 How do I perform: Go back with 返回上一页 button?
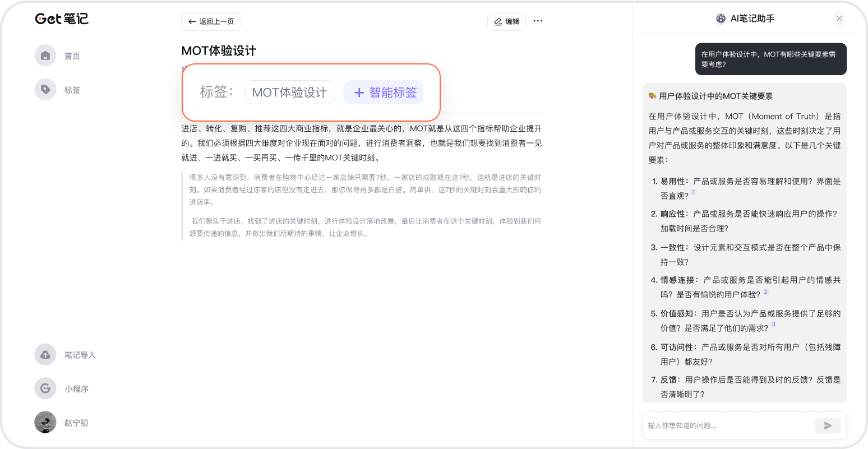point(211,21)
